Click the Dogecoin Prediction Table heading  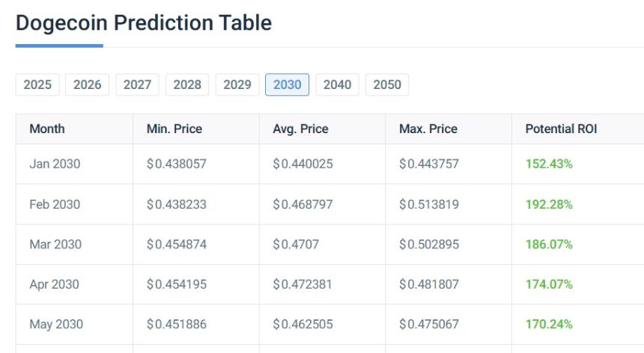144,22
